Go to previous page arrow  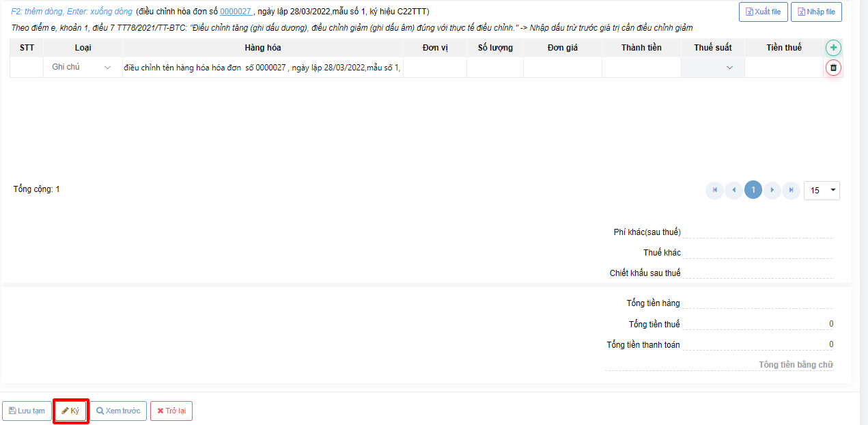click(733, 190)
